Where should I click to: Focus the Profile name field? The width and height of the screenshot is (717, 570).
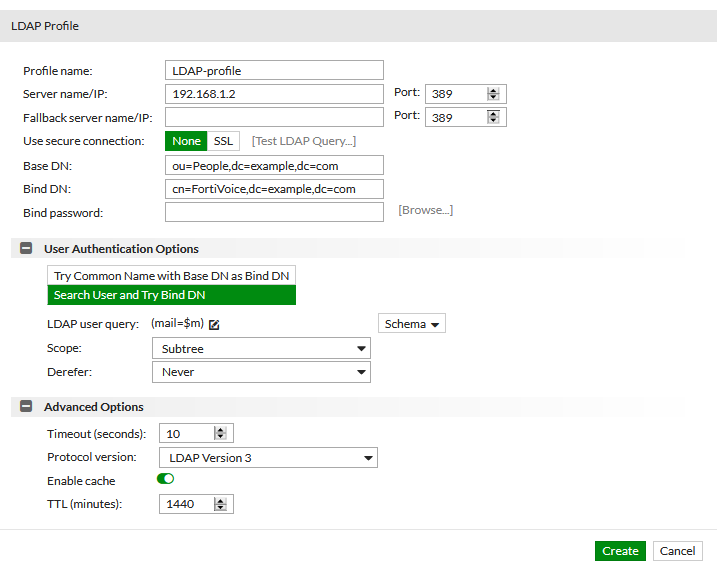pos(274,70)
